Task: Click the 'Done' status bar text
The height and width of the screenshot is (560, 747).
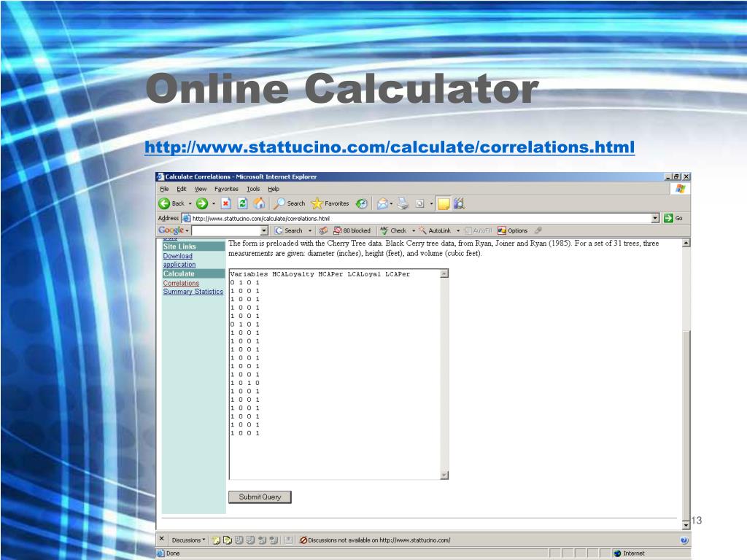Action: click(173, 553)
